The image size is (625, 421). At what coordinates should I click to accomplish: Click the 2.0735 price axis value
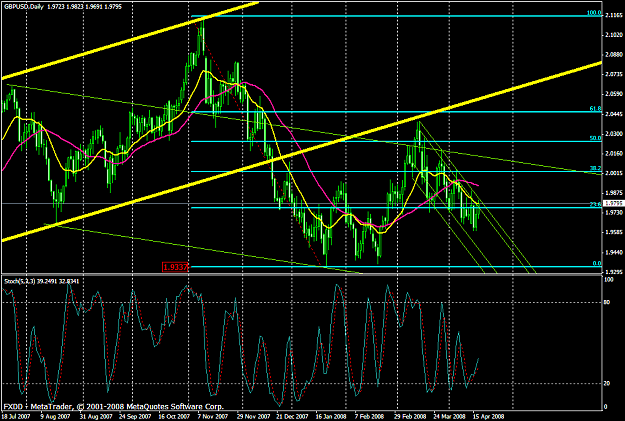[613, 75]
